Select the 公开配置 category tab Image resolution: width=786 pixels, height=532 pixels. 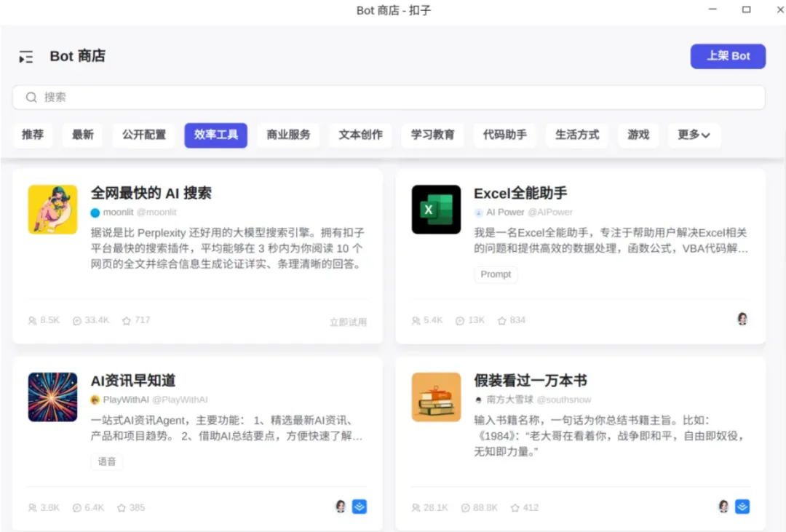(x=144, y=135)
